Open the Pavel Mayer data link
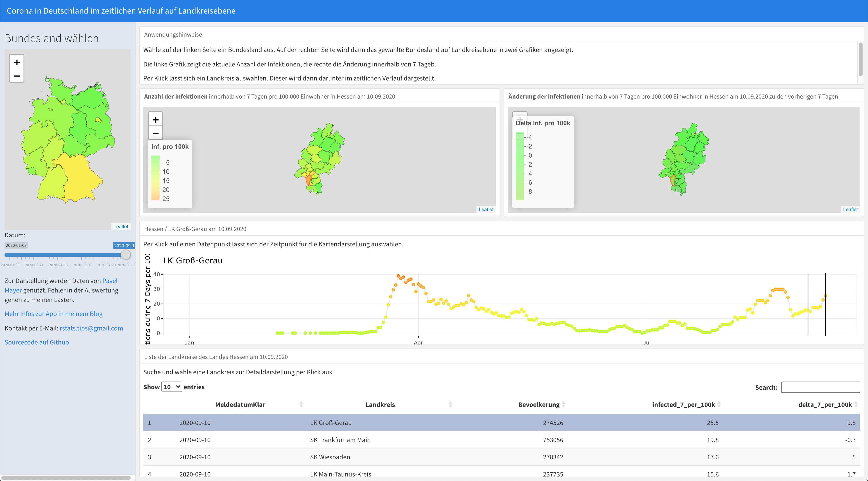Viewport: 868px width, 481px height. pos(109,281)
